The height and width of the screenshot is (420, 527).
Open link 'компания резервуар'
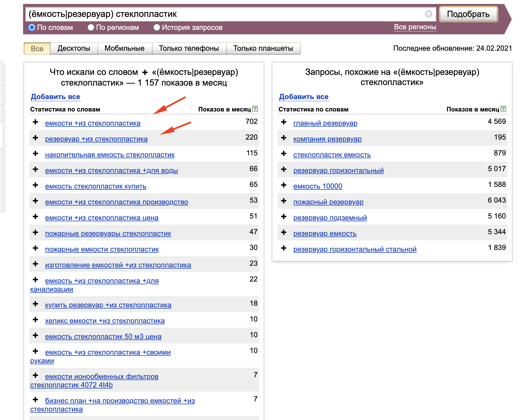pyautogui.click(x=327, y=139)
